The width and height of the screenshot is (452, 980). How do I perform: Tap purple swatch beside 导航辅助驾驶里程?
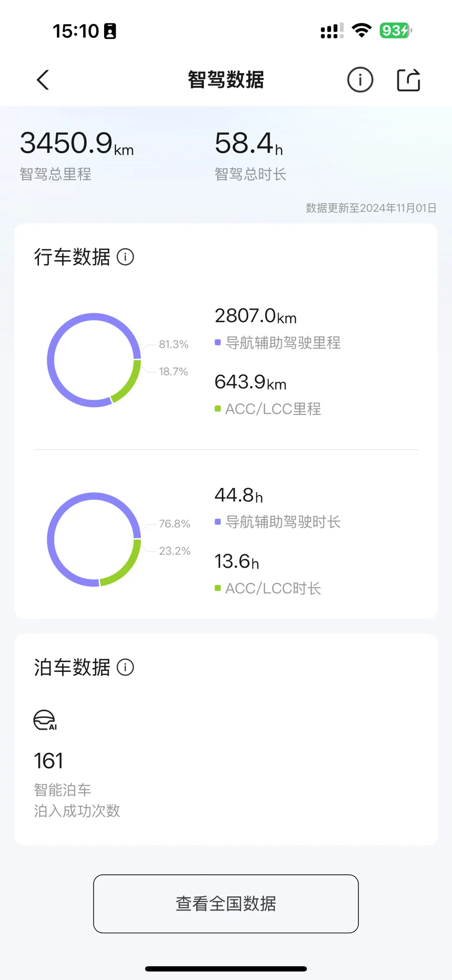point(218,343)
